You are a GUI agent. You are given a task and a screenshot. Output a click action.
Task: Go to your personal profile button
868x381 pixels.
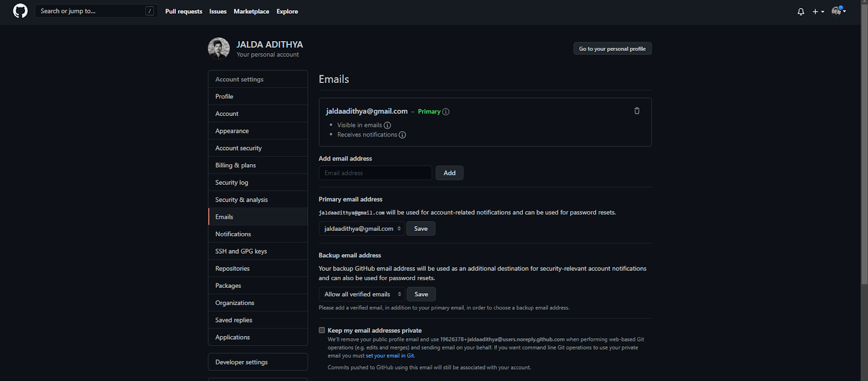(612, 49)
